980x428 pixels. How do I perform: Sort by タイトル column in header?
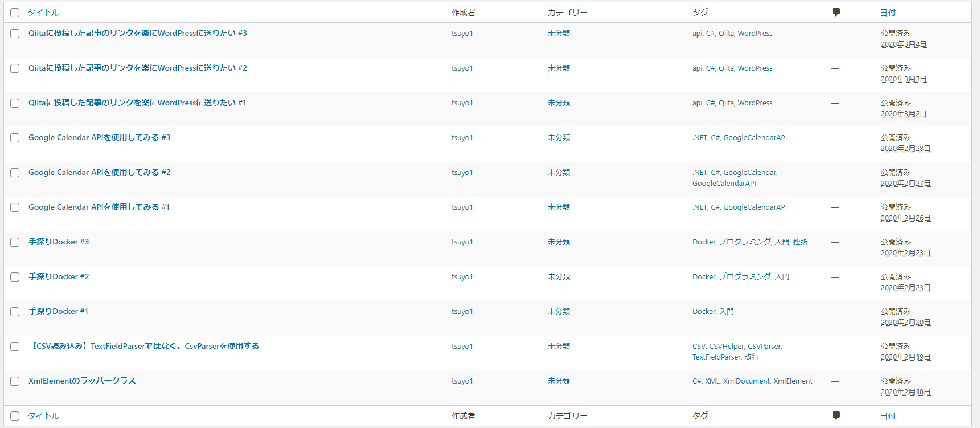tap(43, 13)
